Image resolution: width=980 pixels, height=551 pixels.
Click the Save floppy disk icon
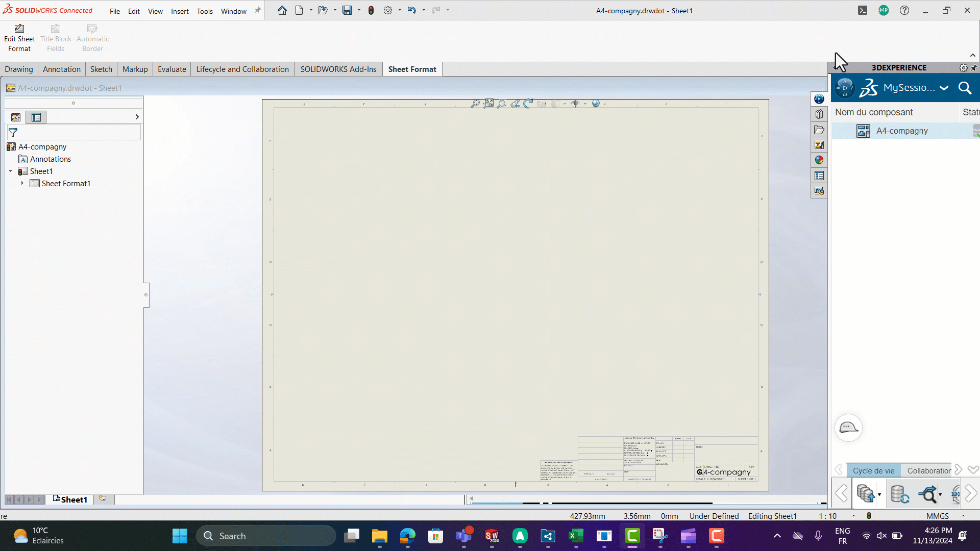pyautogui.click(x=347, y=10)
